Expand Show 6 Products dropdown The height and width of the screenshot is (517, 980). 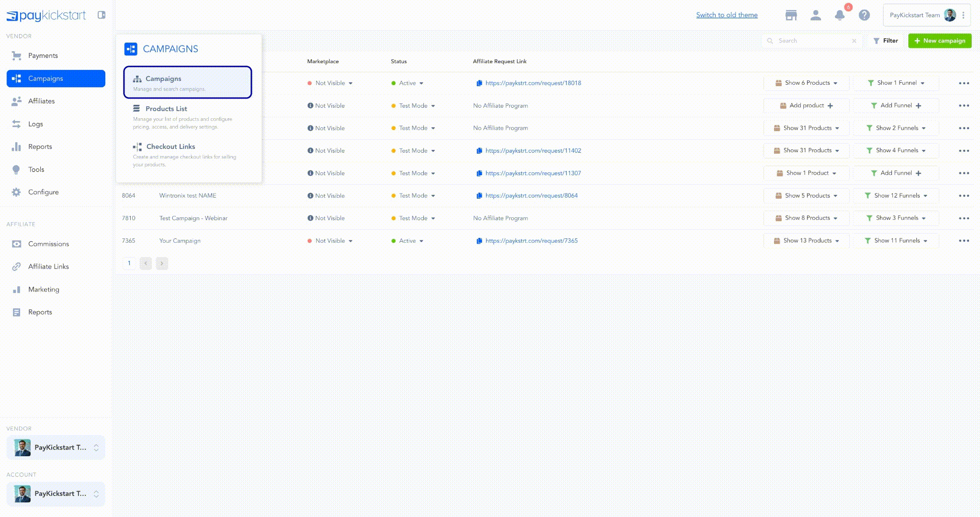coord(807,83)
